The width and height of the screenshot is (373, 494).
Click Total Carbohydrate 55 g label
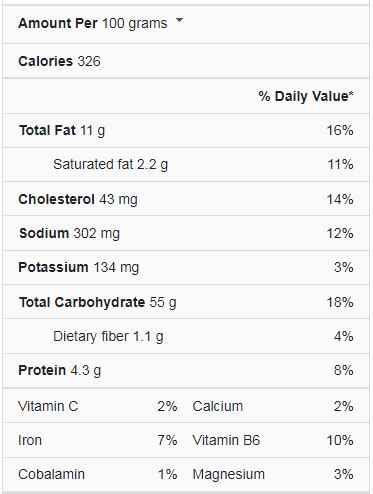tap(98, 302)
